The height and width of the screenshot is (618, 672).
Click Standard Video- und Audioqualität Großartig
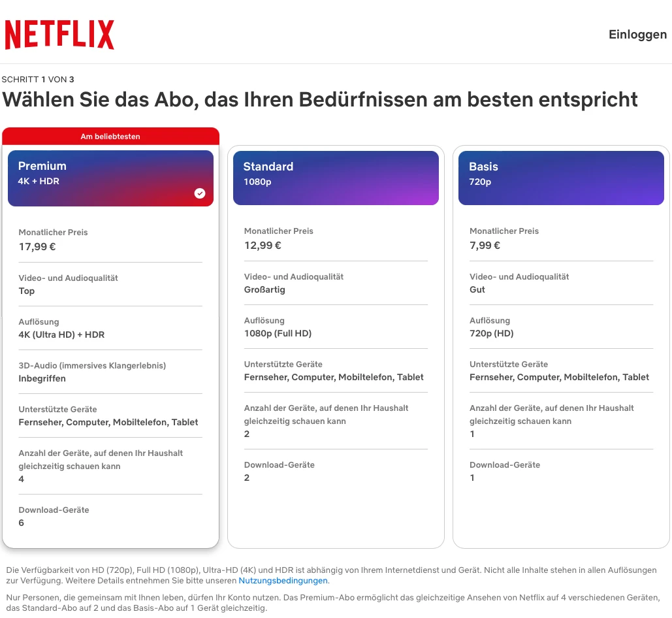tap(264, 289)
